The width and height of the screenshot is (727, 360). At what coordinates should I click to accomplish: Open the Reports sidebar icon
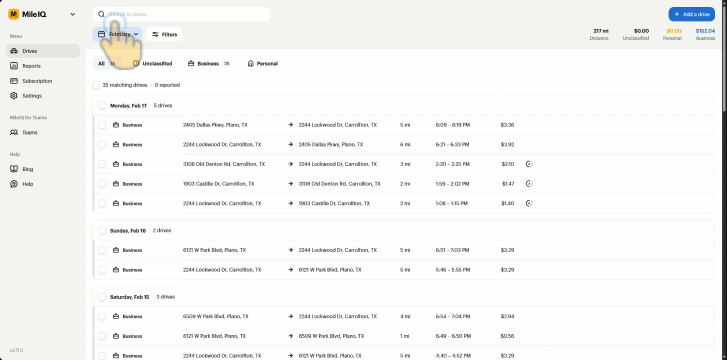click(14, 66)
